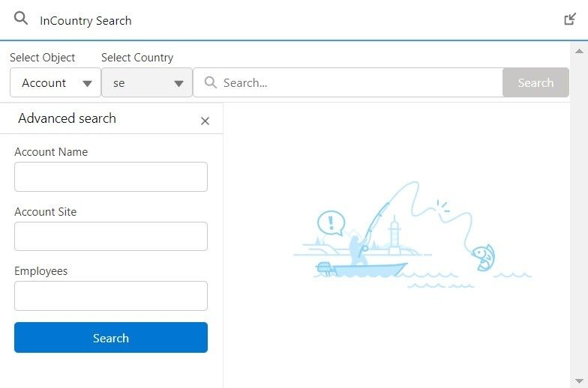Image resolution: width=588 pixels, height=388 pixels.
Task: Click the pop-out window icon
Action: tap(570, 19)
